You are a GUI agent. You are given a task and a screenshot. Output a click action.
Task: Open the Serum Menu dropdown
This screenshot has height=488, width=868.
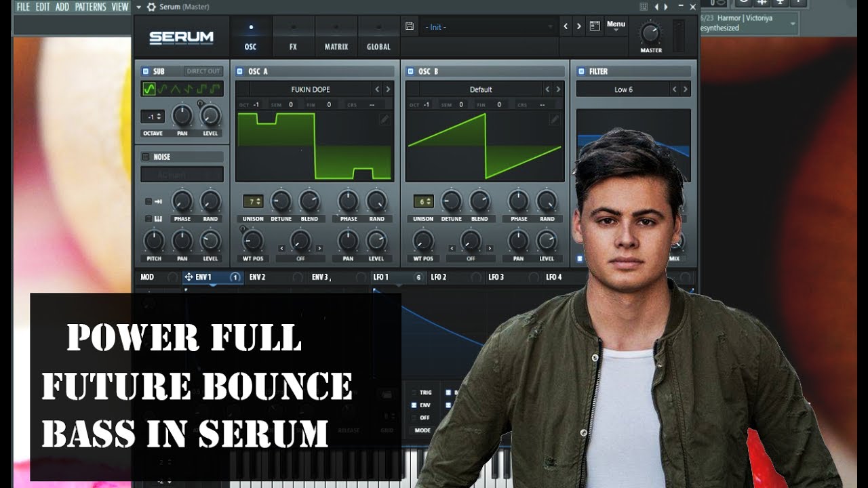click(616, 26)
